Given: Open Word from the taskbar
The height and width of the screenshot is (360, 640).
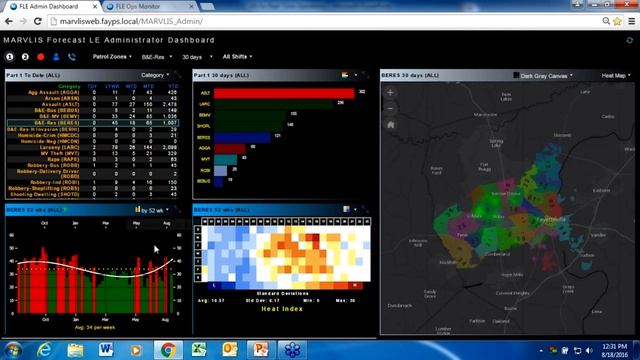Looking at the screenshot, I should tap(106, 350).
